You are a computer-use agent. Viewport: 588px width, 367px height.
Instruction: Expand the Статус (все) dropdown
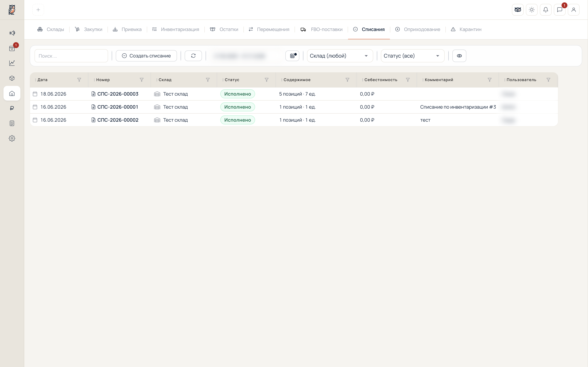(x=413, y=56)
